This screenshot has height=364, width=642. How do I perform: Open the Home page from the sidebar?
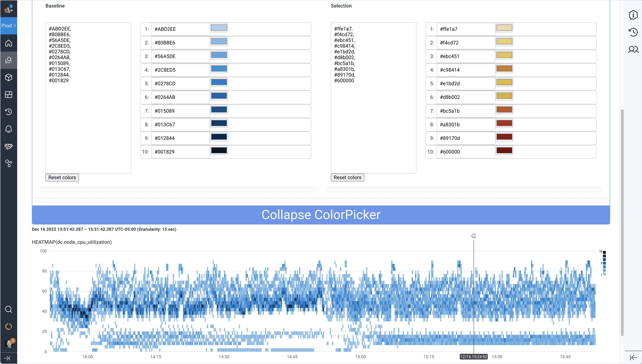(x=8, y=43)
